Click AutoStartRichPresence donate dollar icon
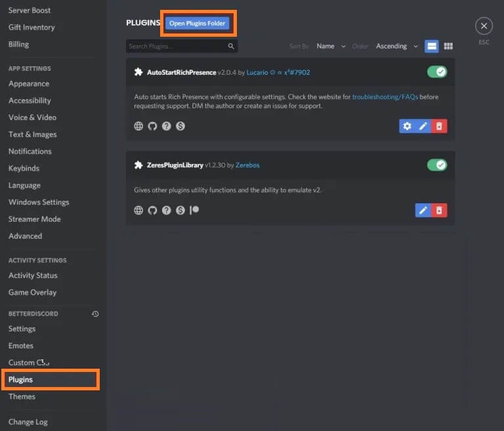The width and height of the screenshot is (504, 431). click(x=180, y=126)
